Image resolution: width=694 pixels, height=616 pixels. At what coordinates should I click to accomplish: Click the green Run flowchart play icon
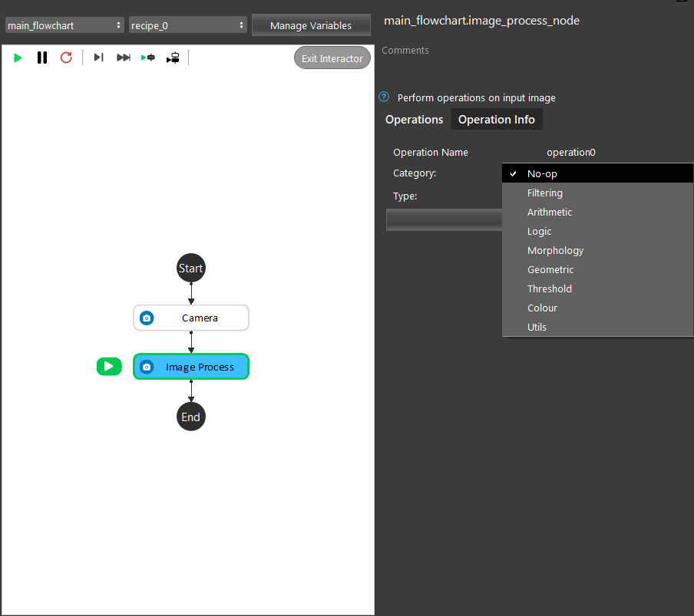(18, 58)
